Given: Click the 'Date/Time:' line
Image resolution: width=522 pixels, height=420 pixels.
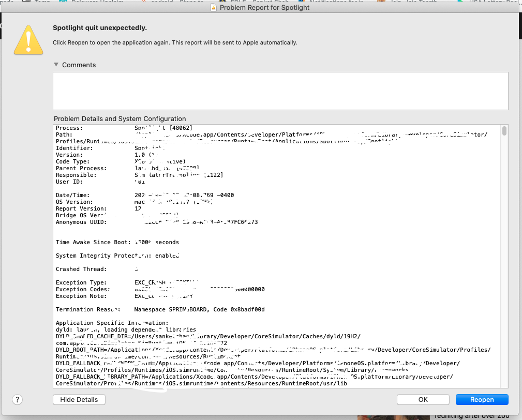Looking at the screenshot, I should 145,195.
